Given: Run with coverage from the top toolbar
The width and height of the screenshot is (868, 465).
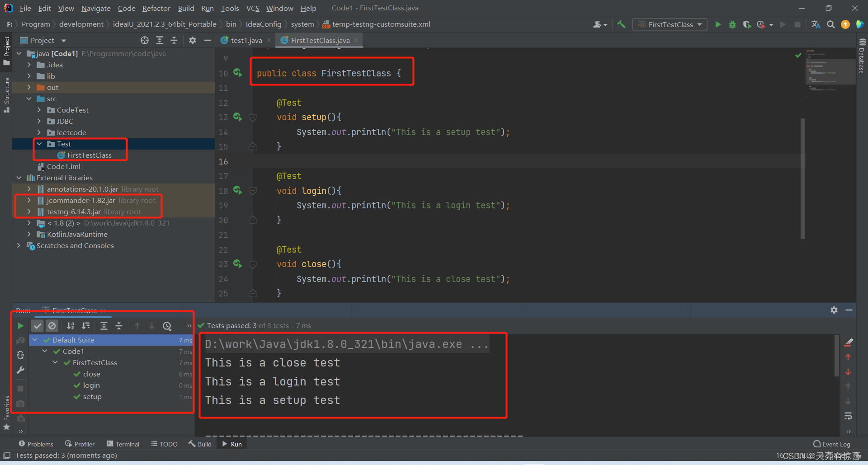Looking at the screenshot, I should pyautogui.click(x=747, y=24).
